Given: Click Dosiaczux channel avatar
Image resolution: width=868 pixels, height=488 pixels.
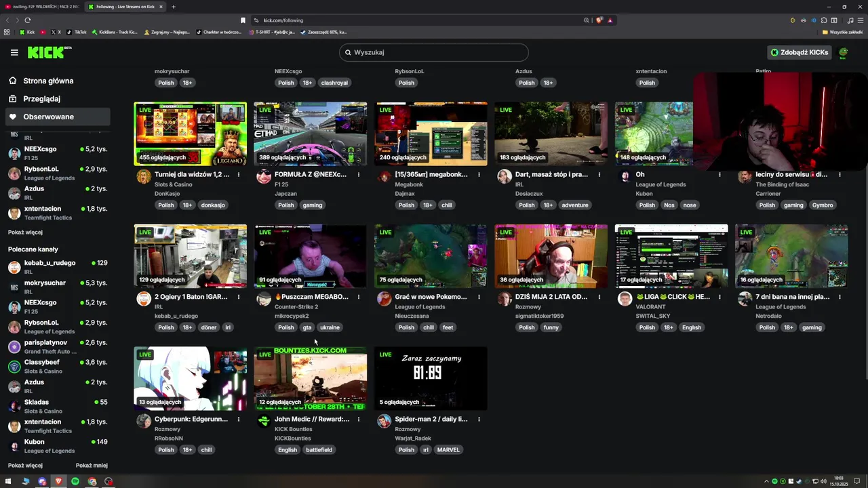Looking at the screenshot, I should pyautogui.click(x=505, y=177).
